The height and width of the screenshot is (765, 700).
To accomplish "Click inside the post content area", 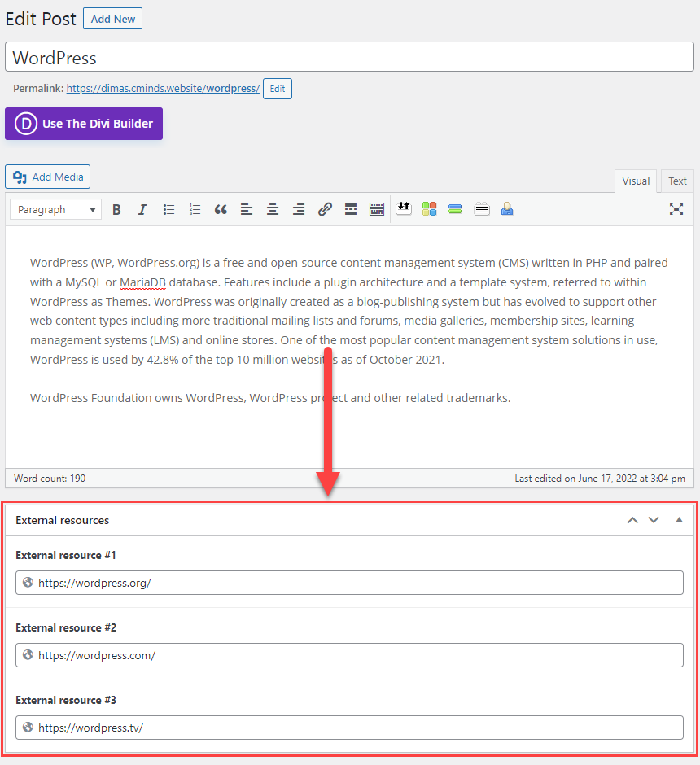I will tap(349, 347).
